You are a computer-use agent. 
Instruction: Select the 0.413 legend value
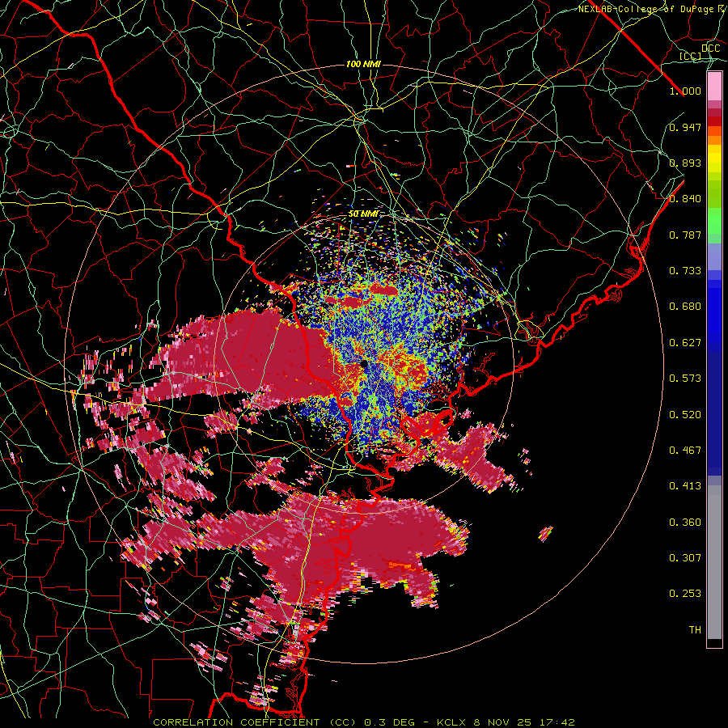685,486
